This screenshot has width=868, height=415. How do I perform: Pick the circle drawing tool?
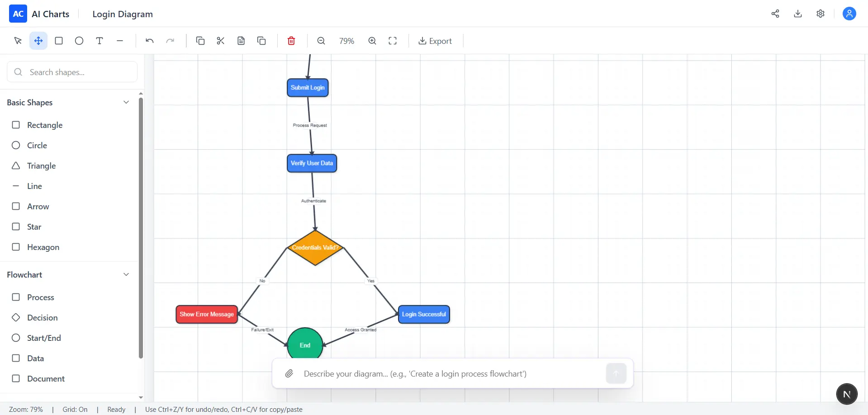(79, 41)
